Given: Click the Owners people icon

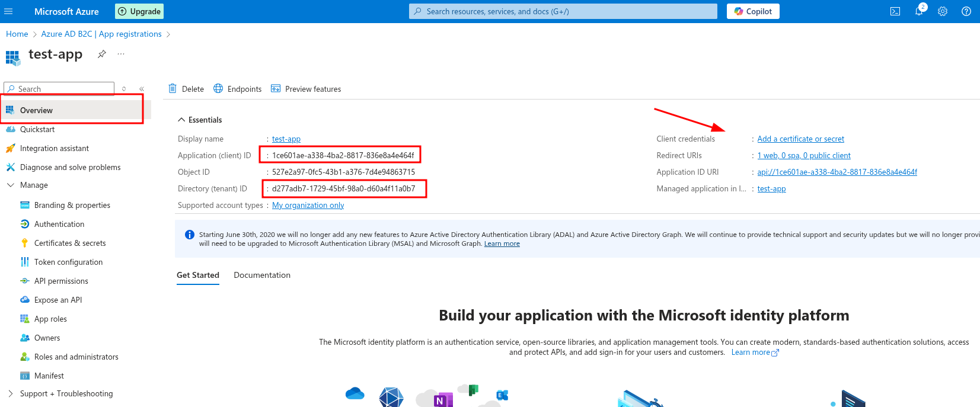Looking at the screenshot, I should click(25, 338).
